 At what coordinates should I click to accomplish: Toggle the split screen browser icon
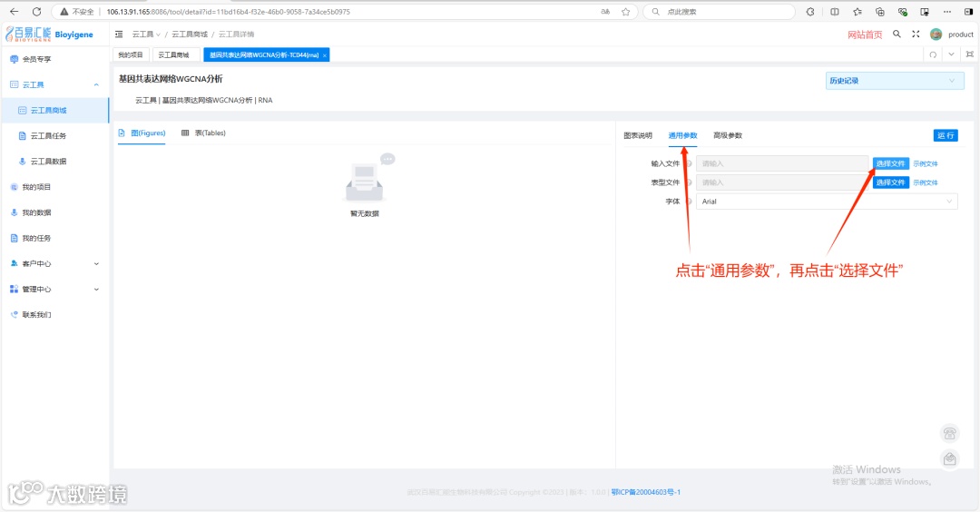tap(835, 11)
